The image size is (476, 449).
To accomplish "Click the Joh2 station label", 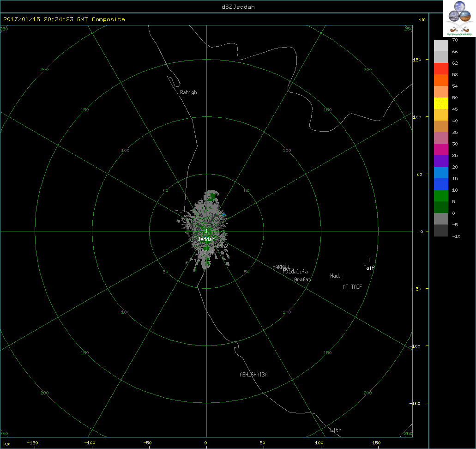I will point(223,246).
